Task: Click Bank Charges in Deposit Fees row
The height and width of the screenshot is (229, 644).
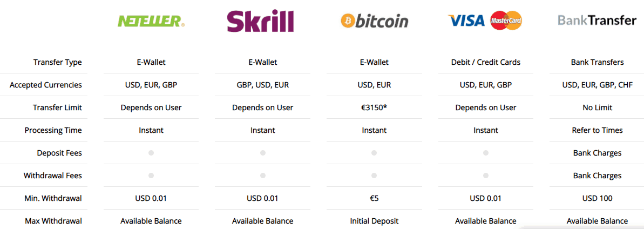Action: (597, 153)
